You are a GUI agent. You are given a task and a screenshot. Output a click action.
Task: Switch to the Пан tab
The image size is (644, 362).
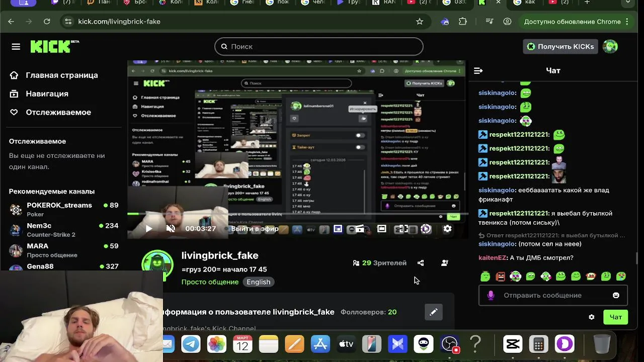[99, 3]
